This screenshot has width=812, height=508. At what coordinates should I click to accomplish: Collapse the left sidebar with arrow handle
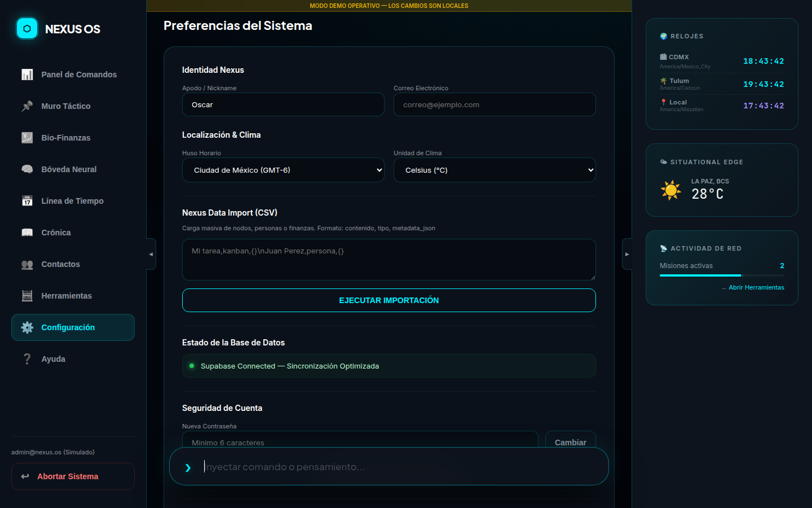(x=151, y=254)
